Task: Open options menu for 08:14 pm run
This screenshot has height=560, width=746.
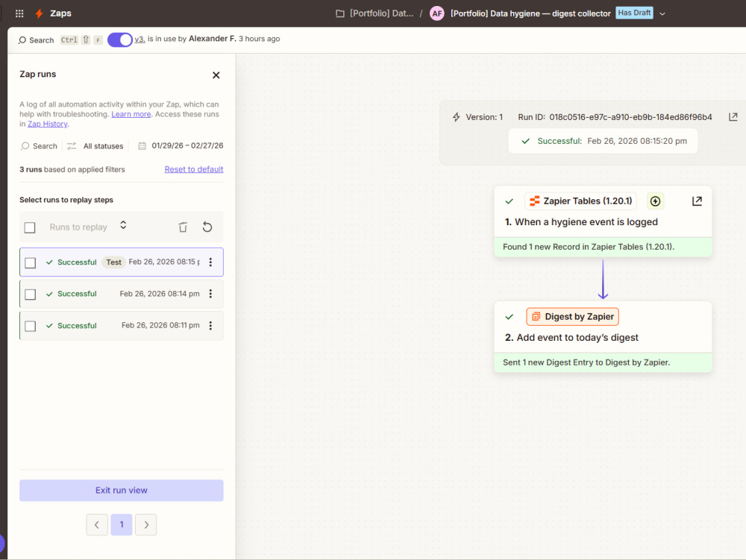Action: pyautogui.click(x=211, y=294)
